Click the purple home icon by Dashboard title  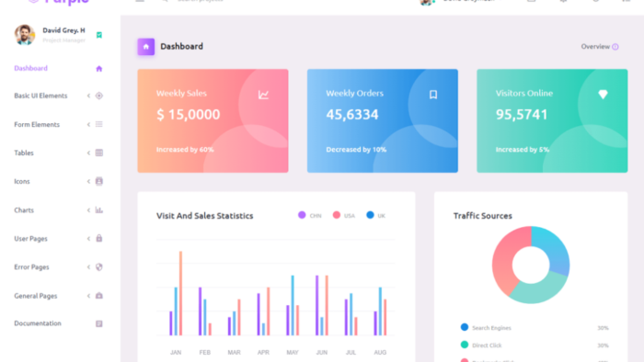(x=145, y=47)
